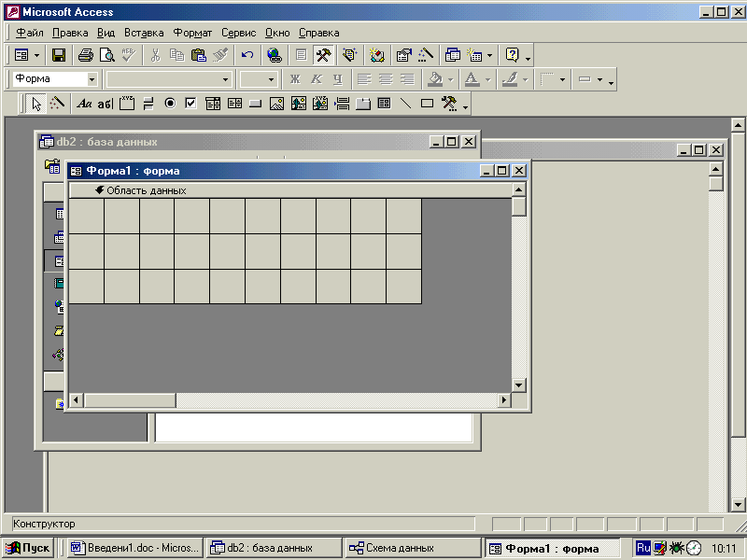The width and height of the screenshot is (747, 560).
Task: Insert a hyperlink with the globe icon
Action: click(275, 55)
